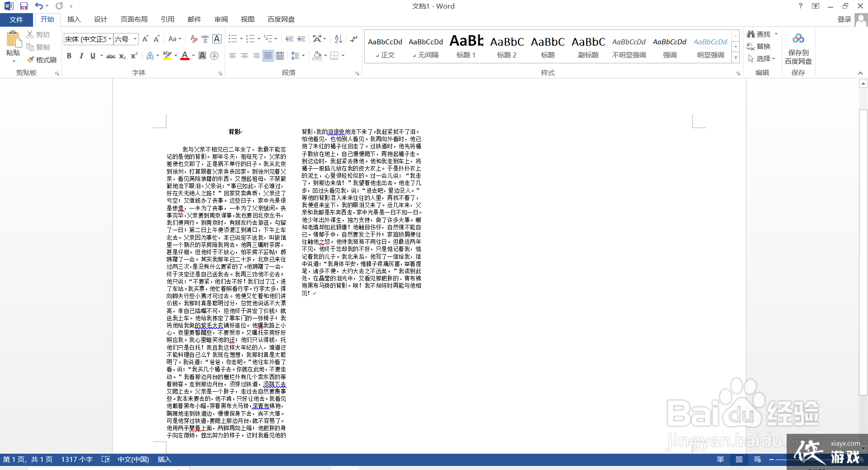This screenshot has height=470, width=868.
Task: Cut selection with 剪切
Action: click(x=38, y=34)
